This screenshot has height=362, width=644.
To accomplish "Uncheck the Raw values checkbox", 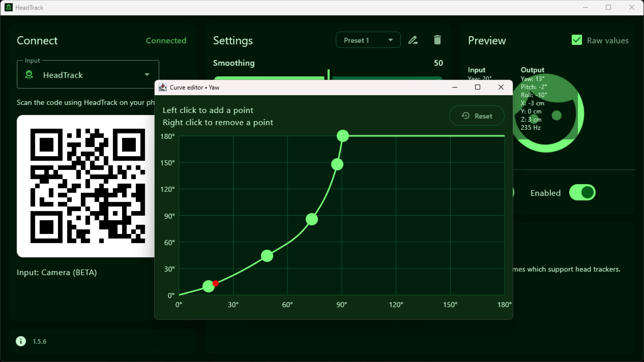I will click(577, 40).
